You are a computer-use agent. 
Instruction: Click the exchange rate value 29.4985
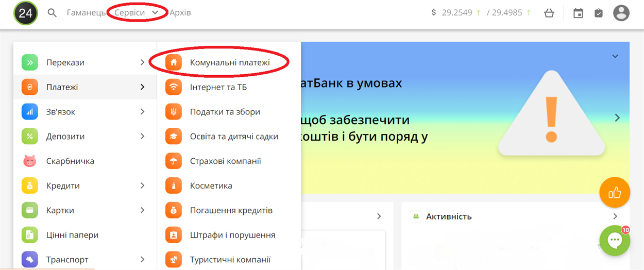[507, 12]
